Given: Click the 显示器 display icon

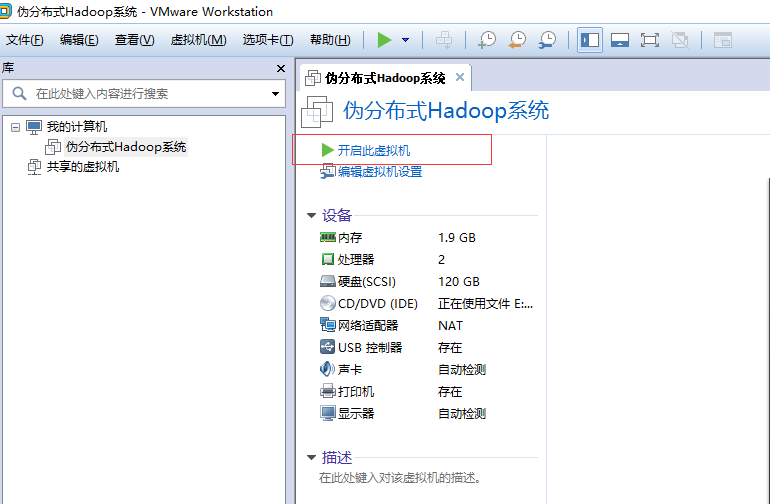Looking at the screenshot, I should click(328, 413).
